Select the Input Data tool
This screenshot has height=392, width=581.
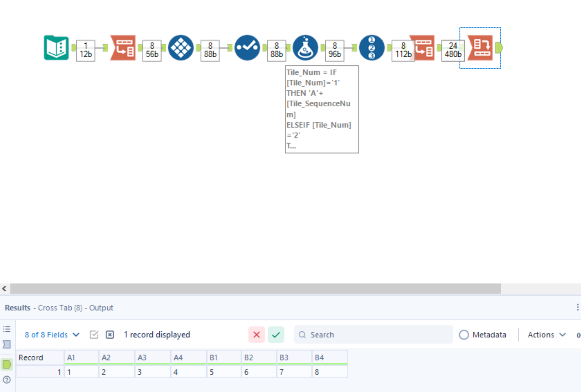(x=56, y=48)
